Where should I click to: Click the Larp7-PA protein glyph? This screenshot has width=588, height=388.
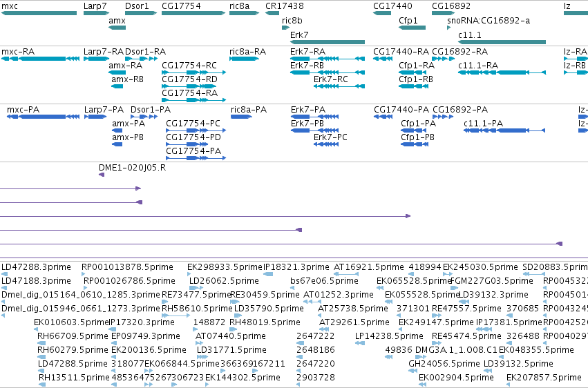(x=95, y=117)
